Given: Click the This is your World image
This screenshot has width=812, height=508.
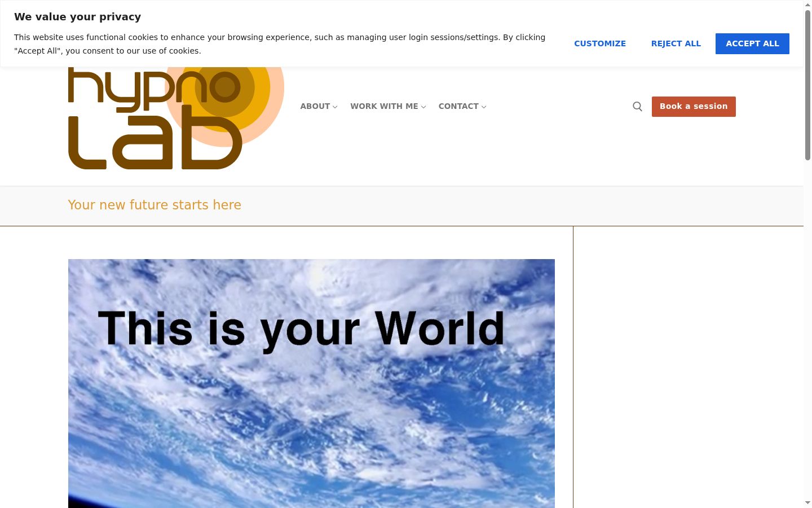Looking at the screenshot, I should (x=311, y=383).
